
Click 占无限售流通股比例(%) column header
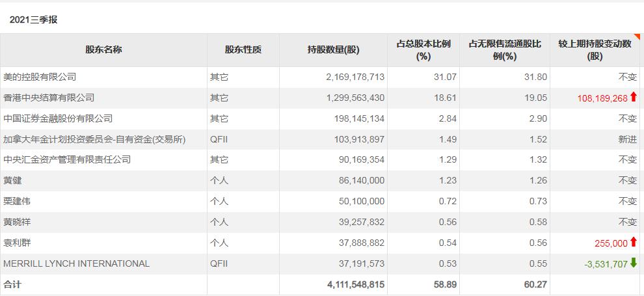(x=504, y=49)
